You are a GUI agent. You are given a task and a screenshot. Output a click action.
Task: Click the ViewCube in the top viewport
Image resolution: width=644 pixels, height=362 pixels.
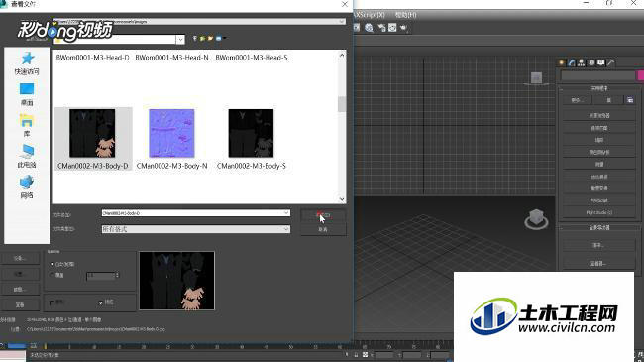click(536, 78)
